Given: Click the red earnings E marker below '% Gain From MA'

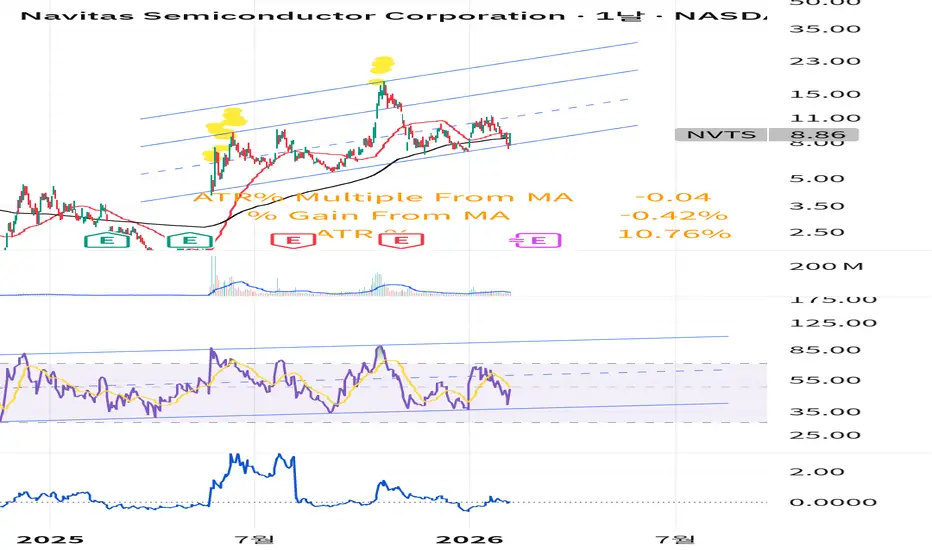Looking at the screenshot, I should 294,240.
